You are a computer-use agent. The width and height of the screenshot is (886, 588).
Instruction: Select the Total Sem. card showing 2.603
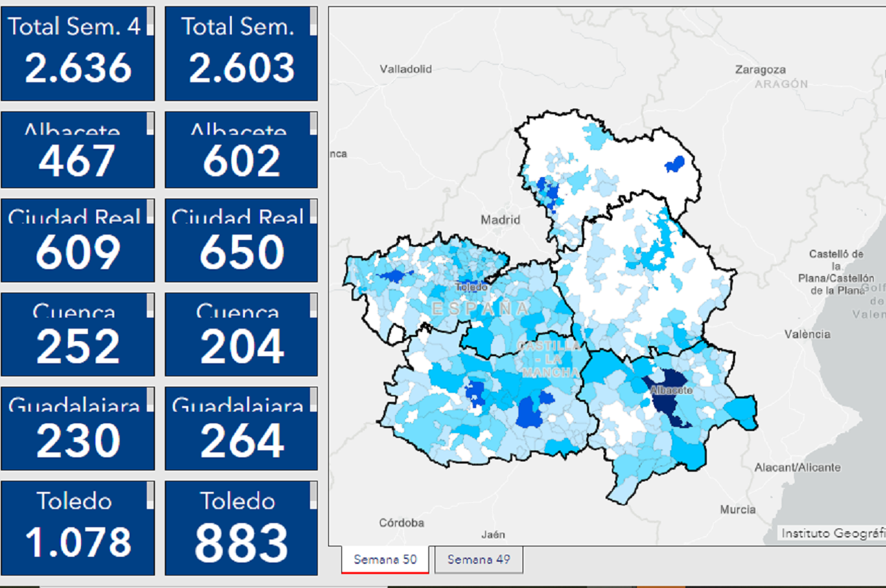(x=241, y=54)
